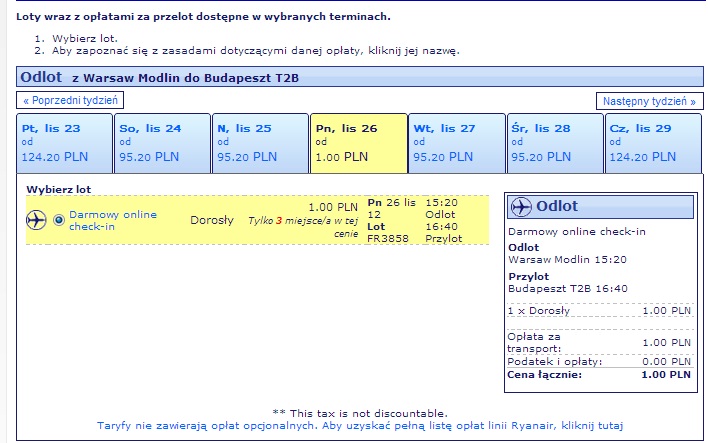The image size is (708, 443).
Task: Click the airplane icon in Odlot summary header
Action: (x=521, y=207)
